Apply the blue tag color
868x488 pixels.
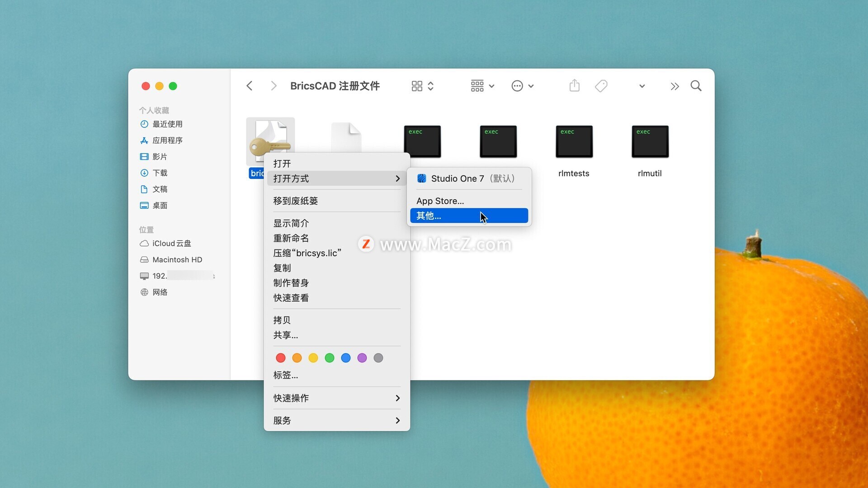pos(346,358)
